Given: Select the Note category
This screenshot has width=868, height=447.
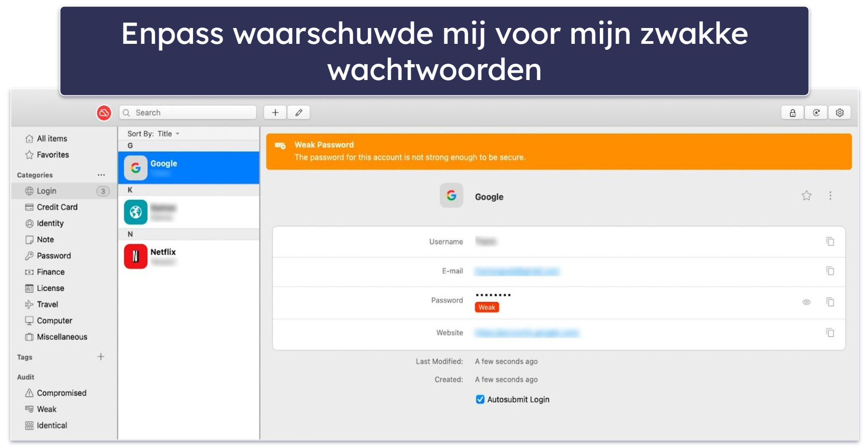Looking at the screenshot, I should [39, 240].
